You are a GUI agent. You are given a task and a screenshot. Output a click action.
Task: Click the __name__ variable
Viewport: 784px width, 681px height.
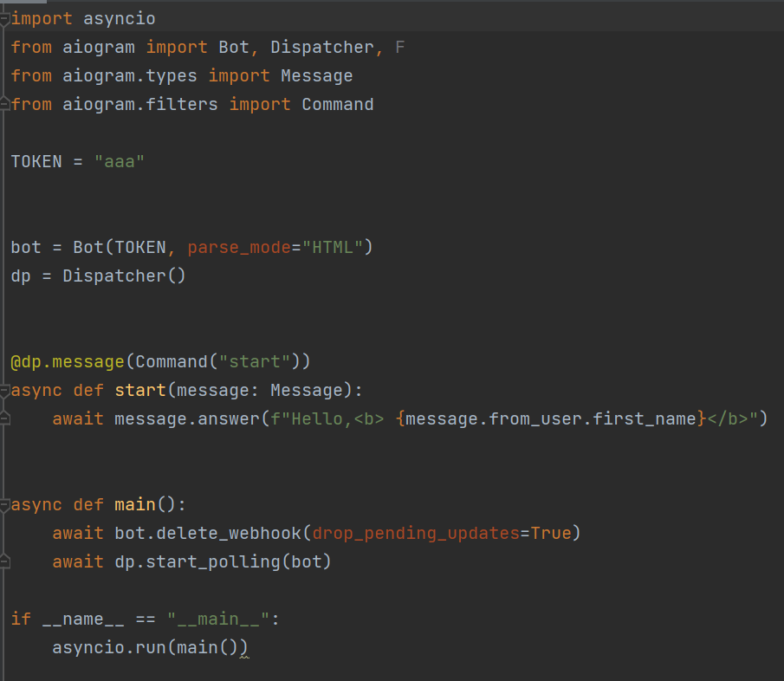83,619
